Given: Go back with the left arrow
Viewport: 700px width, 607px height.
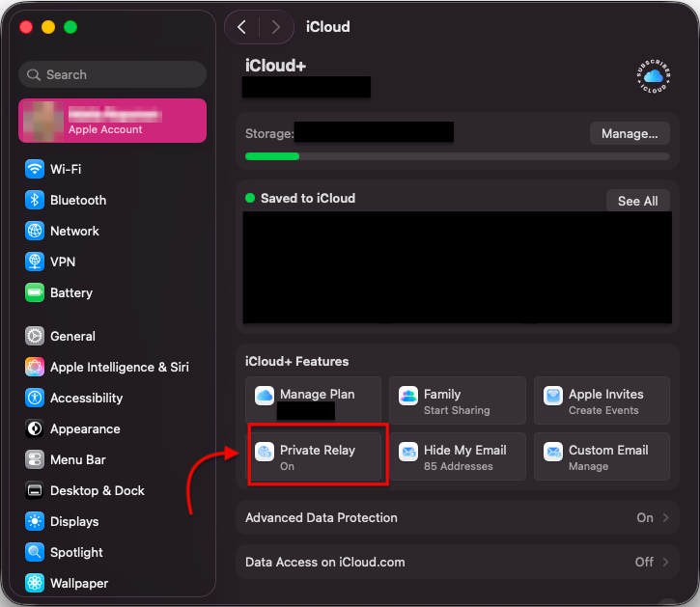Looking at the screenshot, I should pyautogui.click(x=242, y=27).
